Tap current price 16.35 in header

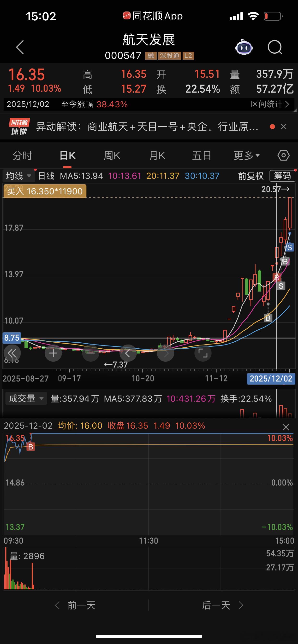pyautogui.click(x=27, y=75)
